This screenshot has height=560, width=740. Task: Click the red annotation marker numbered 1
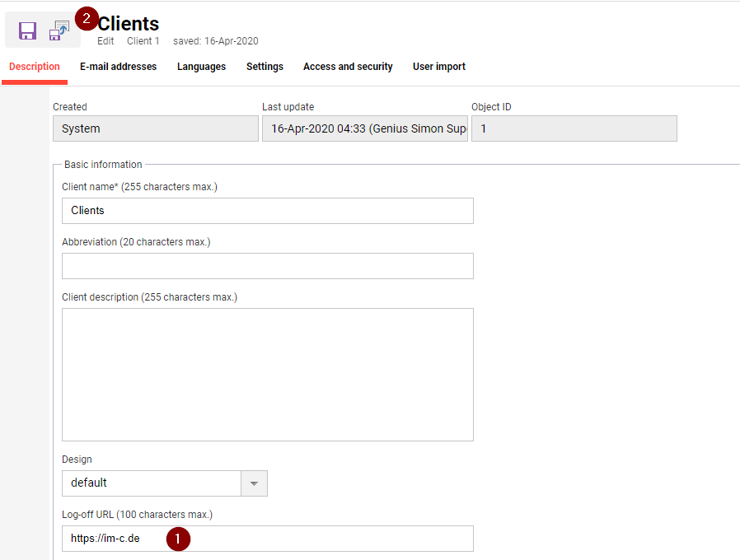pyautogui.click(x=178, y=539)
